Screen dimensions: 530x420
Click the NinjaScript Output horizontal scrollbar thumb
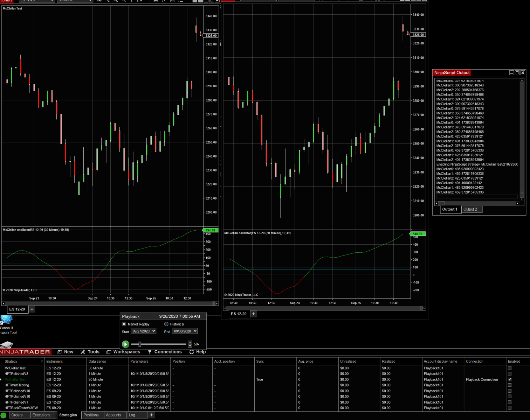tap(441, 203)
